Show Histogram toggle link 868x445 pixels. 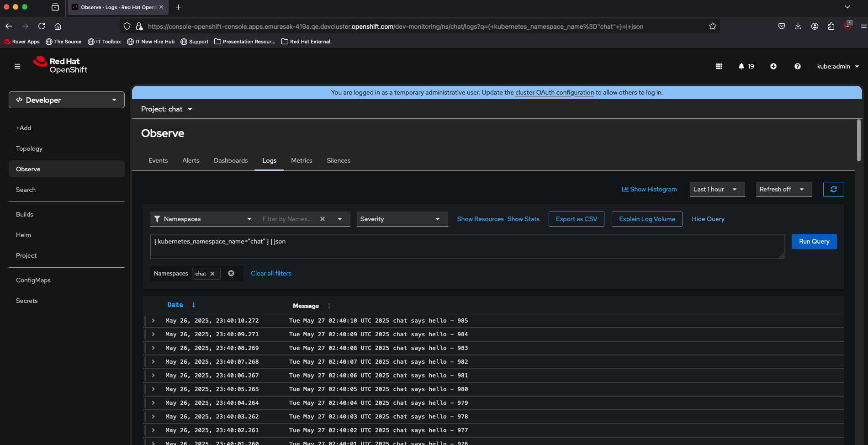click(649, 189)
